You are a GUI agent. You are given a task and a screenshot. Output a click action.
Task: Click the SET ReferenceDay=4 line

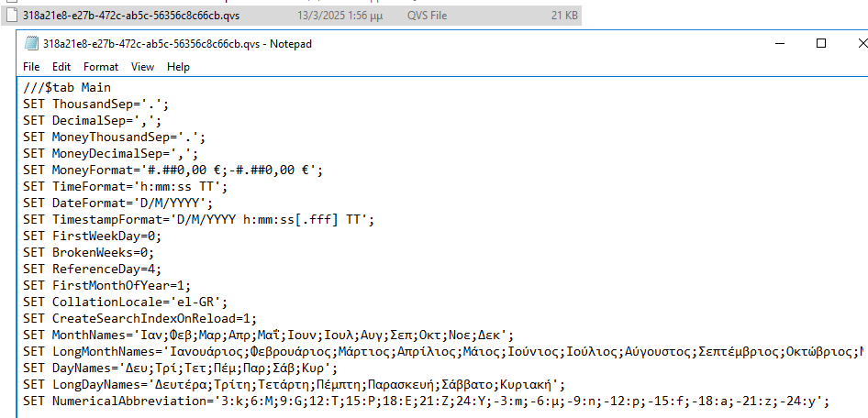[x=92, y=269]
